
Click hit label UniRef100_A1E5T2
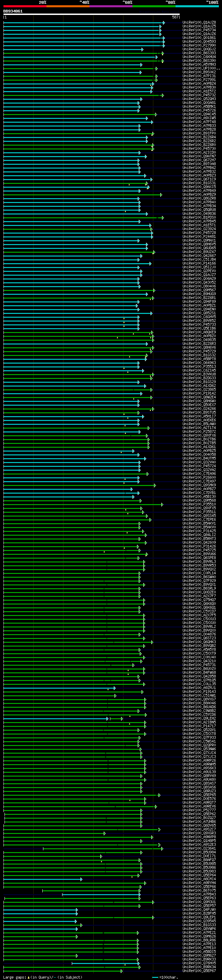[x=199, y=91]
